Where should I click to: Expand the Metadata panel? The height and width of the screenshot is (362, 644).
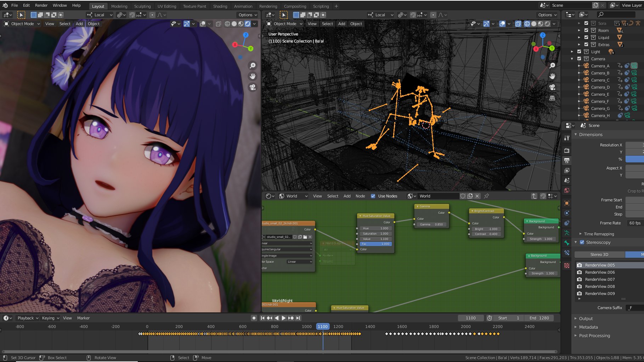576,327
